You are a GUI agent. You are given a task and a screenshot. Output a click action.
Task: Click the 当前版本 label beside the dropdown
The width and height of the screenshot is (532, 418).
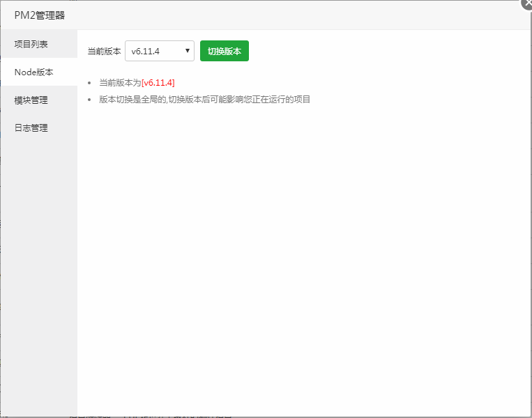click(x=104, y=51)
